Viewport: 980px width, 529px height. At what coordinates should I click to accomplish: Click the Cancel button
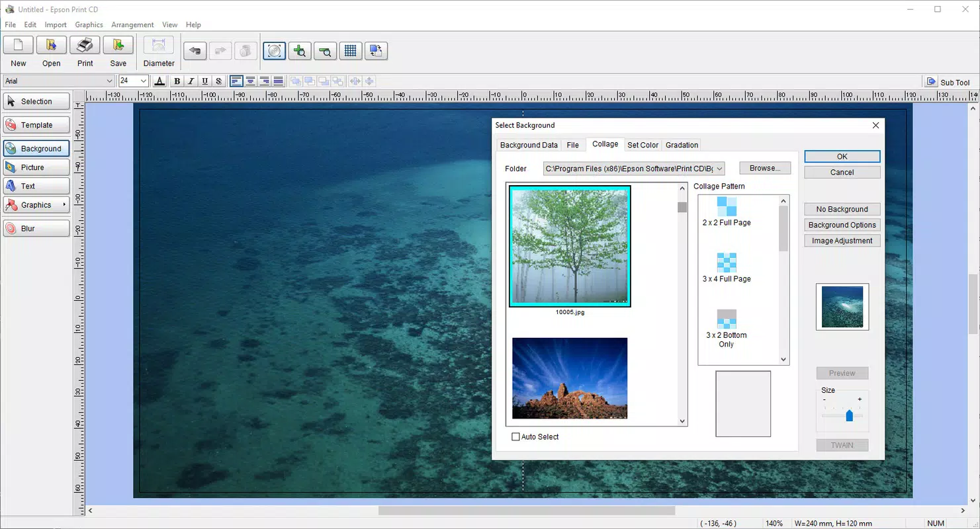(x=842, y=172)
